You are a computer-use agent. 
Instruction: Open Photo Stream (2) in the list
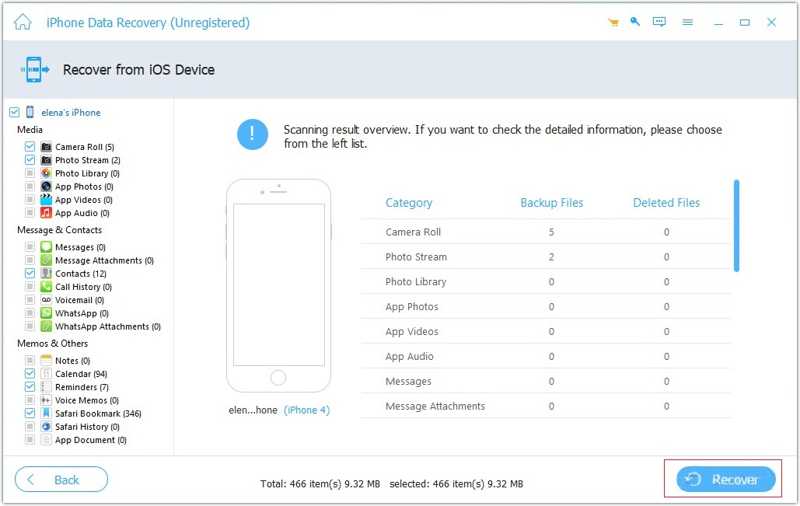(x=88, y=160)
